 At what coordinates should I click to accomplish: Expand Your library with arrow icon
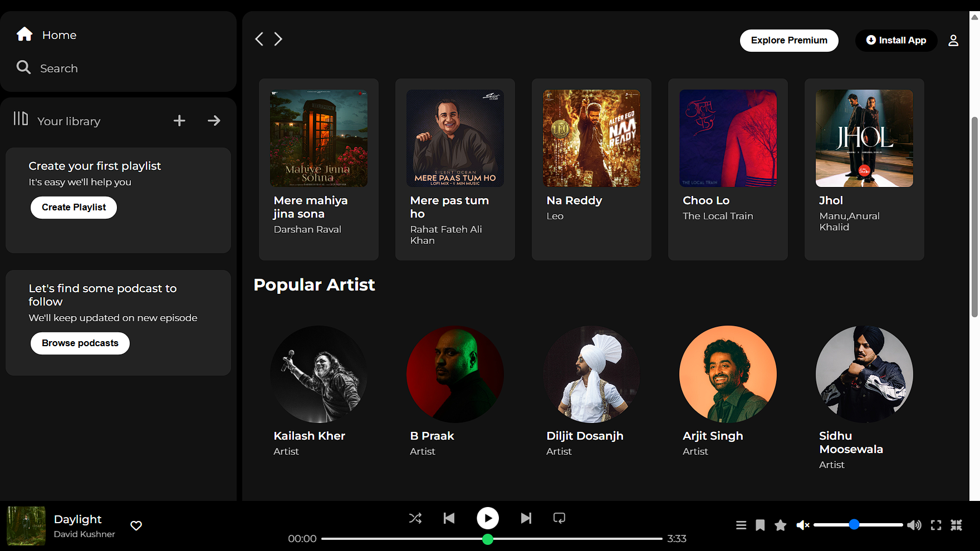point(214,121)
